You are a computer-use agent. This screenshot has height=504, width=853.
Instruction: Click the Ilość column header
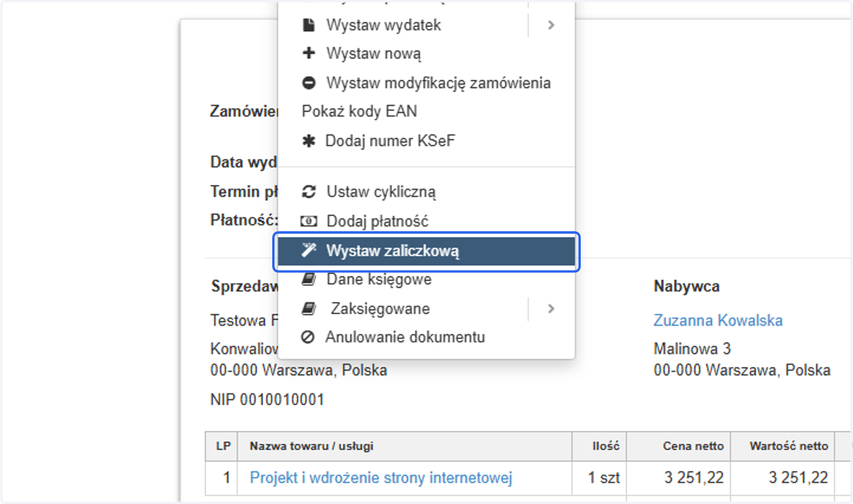[606, 446]
